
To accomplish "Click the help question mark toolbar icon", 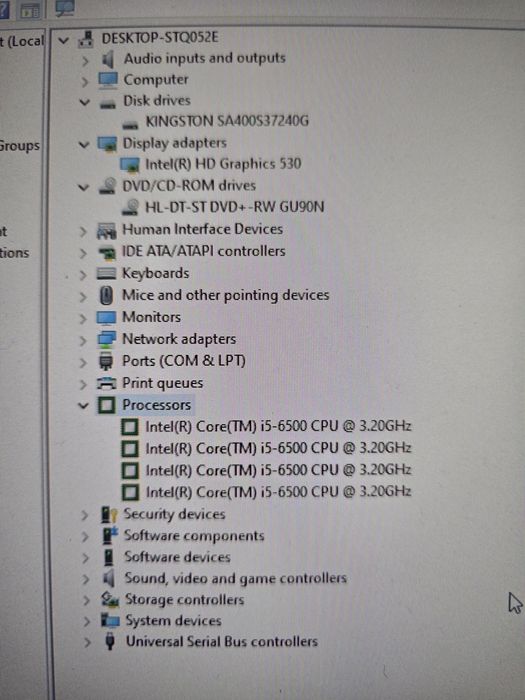I will click(x=4, y=9).
